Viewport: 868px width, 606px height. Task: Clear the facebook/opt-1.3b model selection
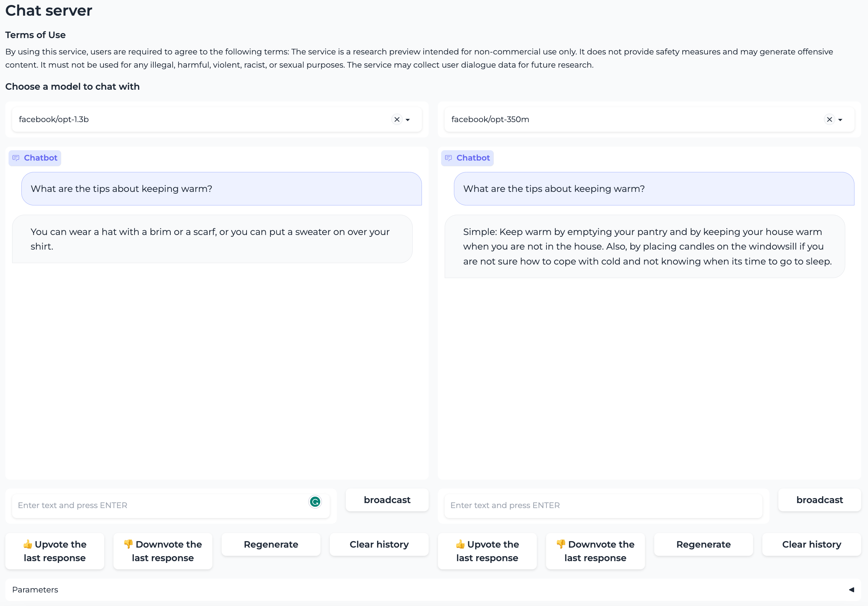pyautogui.click(x=397, y=120)
